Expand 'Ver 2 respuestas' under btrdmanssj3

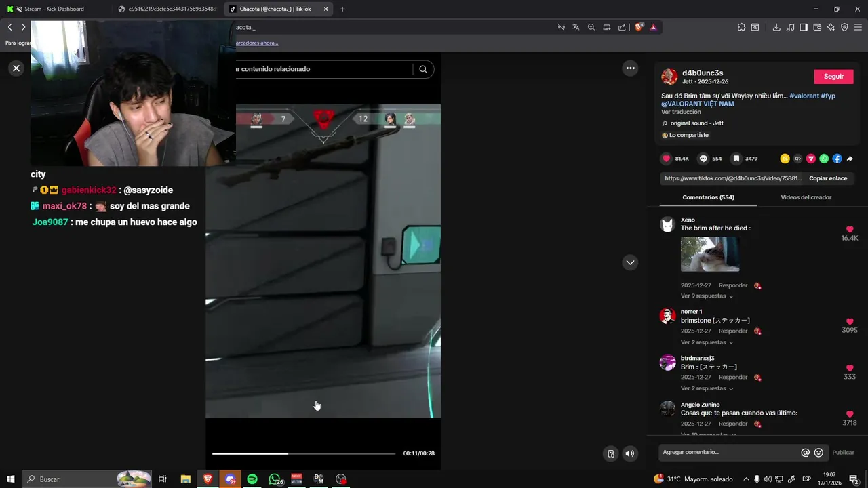[707, 388]
